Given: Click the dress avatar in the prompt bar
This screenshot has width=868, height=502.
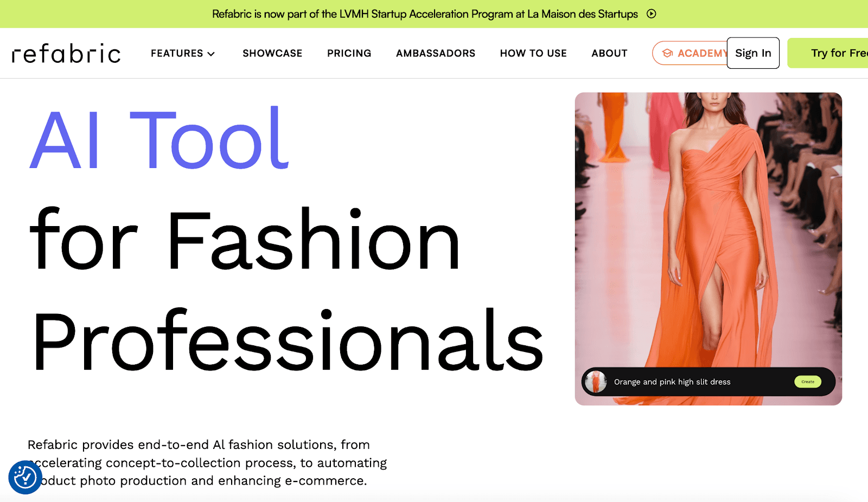Looking at the screenshot, I should (596, 382).
